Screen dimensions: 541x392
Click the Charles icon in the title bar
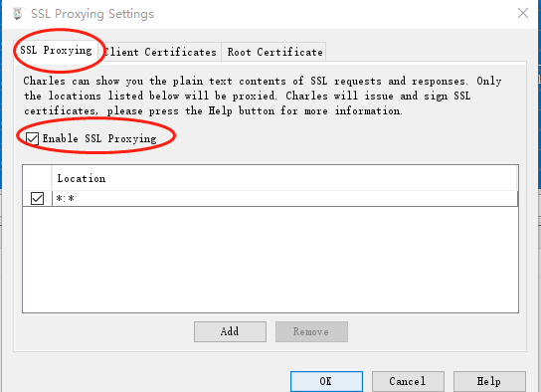tap(18, 14)
